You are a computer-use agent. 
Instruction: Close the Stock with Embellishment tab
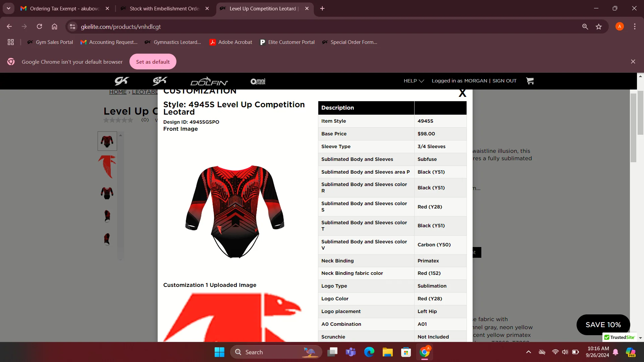(x=207, y=8)
